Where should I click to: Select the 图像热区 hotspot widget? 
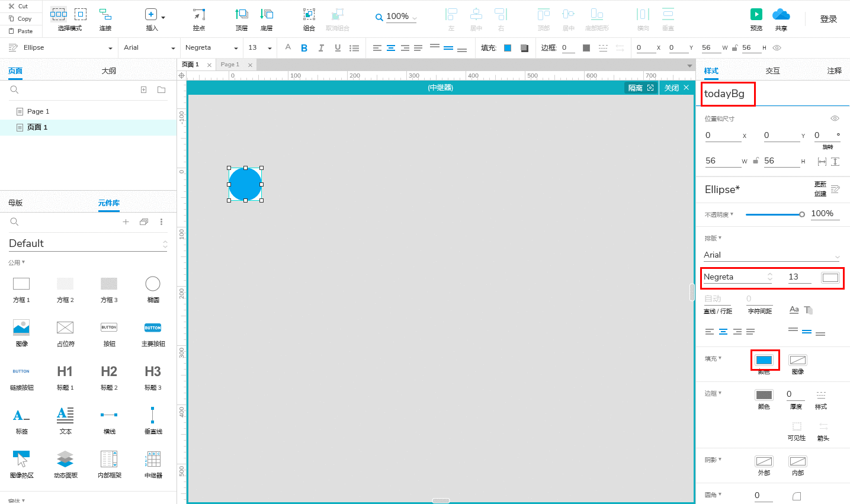(21, 465)
